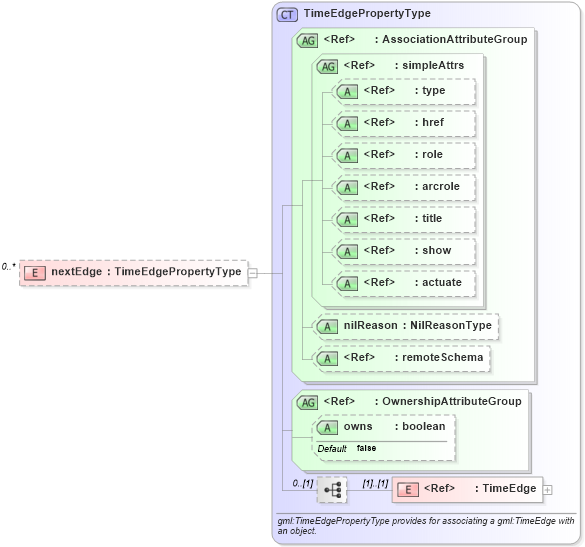Image resolution: width=585 pixels, height=547 pixels.
Task: Select the arcrole attribute reference
Action: [x=412, y=186]
